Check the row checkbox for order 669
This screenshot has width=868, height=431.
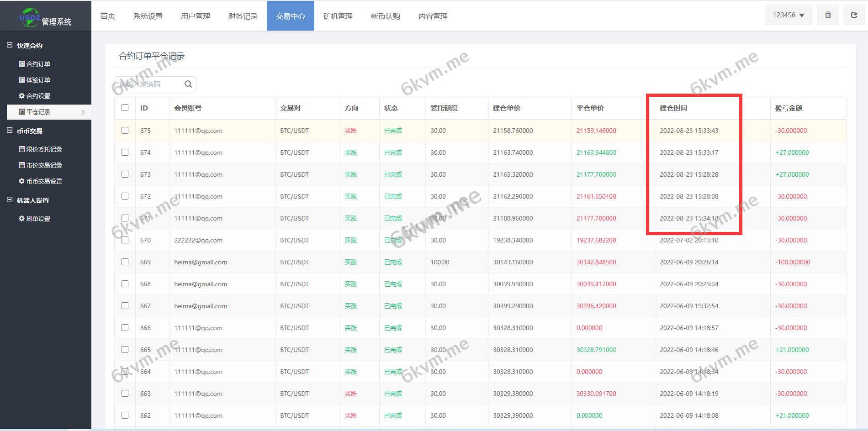click(125, 262)
